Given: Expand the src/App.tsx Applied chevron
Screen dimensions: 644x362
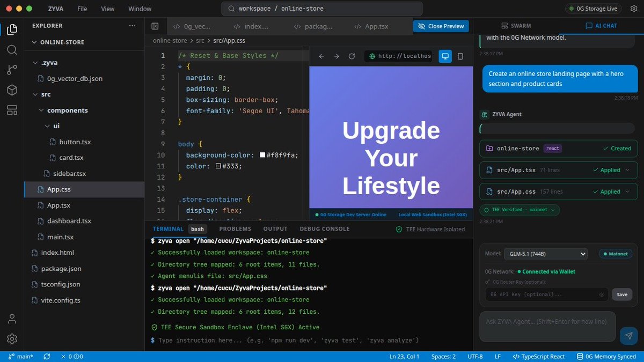Looking at the screenshot, I should coord(626,170).
